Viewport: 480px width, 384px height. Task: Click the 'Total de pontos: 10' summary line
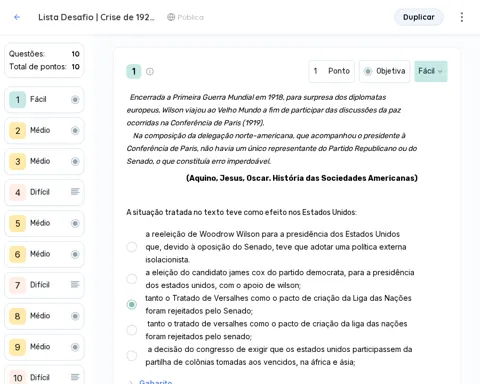[x=44, y=67]
